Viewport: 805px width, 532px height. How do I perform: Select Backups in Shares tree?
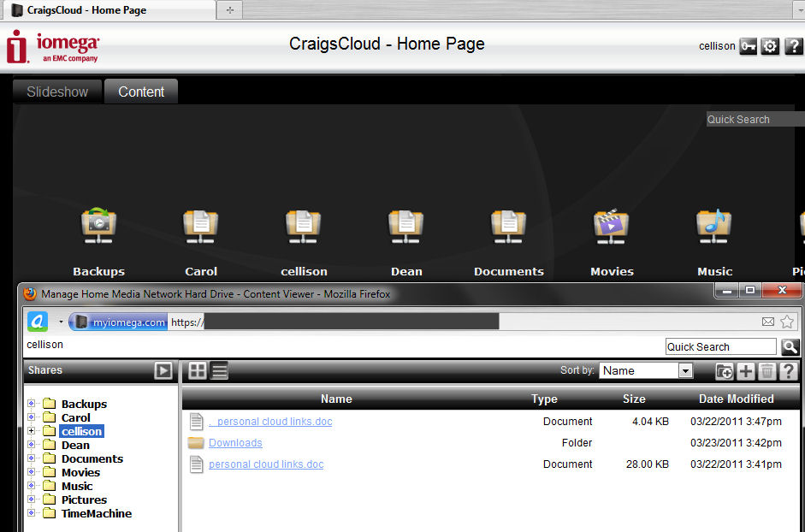coord(84,404)
